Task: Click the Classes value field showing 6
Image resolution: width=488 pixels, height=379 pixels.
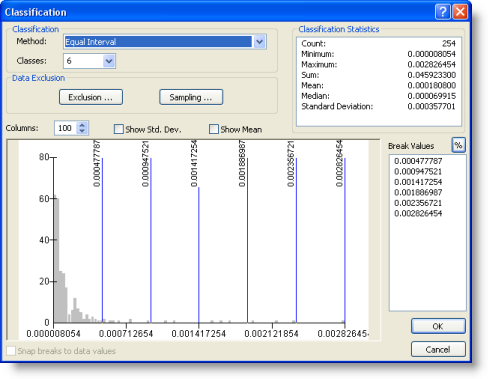Action: [x=83, y=61]
